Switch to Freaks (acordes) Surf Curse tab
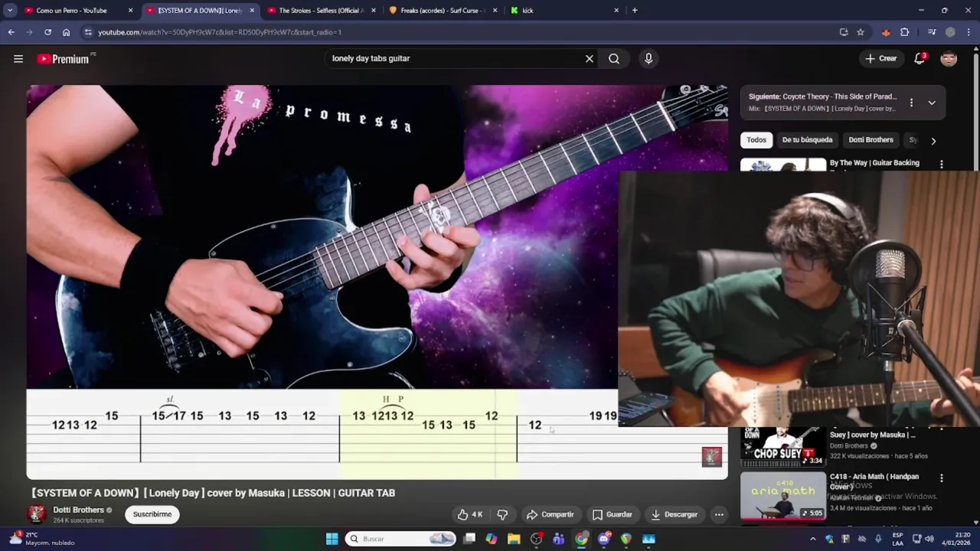Screen dimensions: 980x551 [x=443, y=11]
